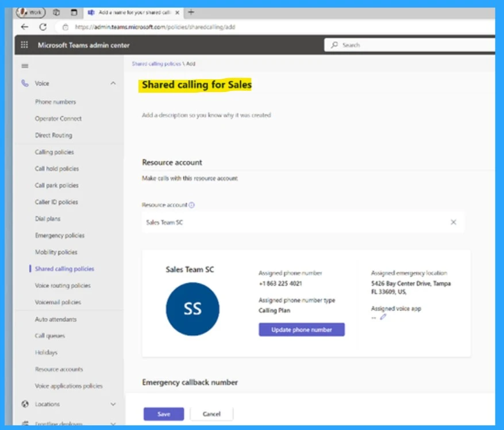Click the search magnifier icon
This screenshot has width=504, height=430.
334,45
